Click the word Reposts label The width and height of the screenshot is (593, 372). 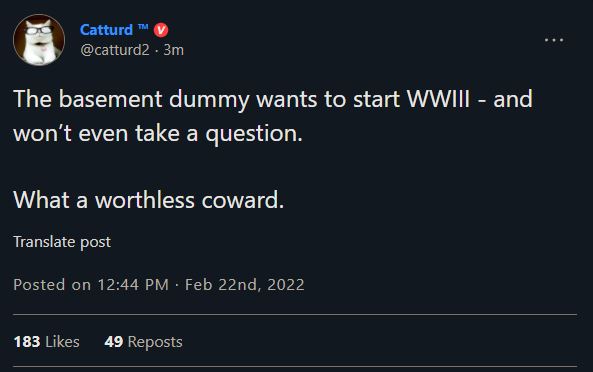pyautogui.click(x=155, y=342)
